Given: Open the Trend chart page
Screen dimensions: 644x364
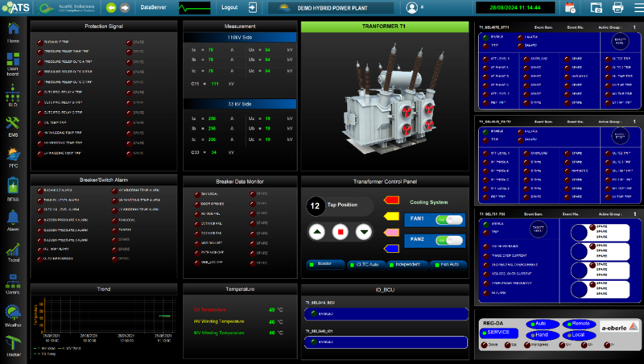Looking at the screenshot, I should pos(13,252).
